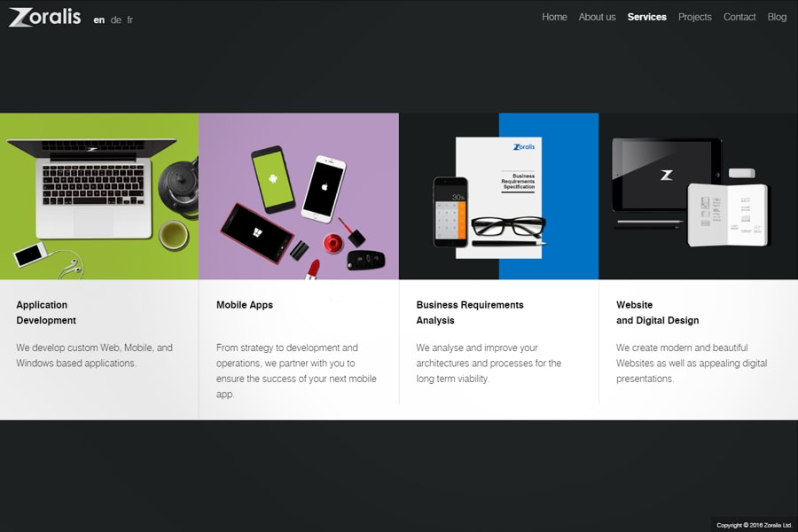Screen dimensions: 798x532
Task: Select English (en) language option
Action: tap(99, 20)
